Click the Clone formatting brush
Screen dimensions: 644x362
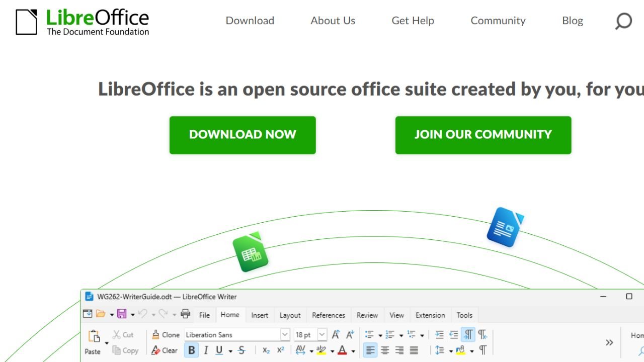click(x=155, y=334)
